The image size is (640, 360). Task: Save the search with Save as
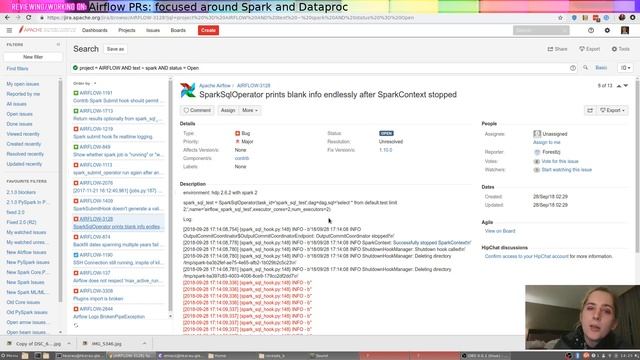coord(115,49)
